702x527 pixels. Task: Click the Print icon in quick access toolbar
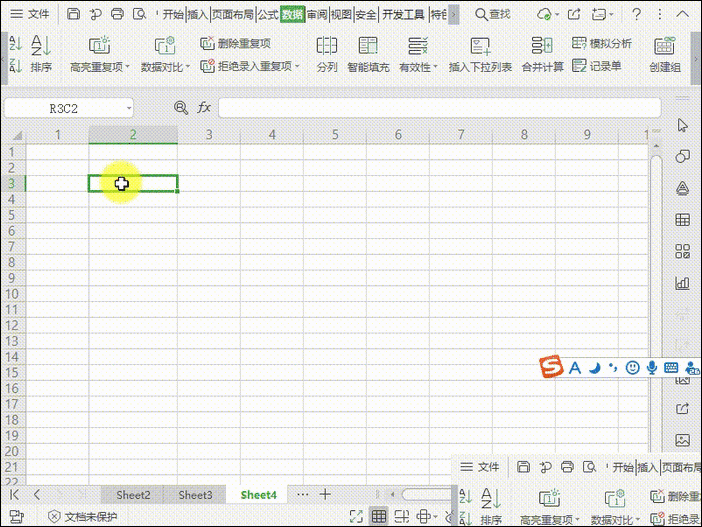coord(117,14)
